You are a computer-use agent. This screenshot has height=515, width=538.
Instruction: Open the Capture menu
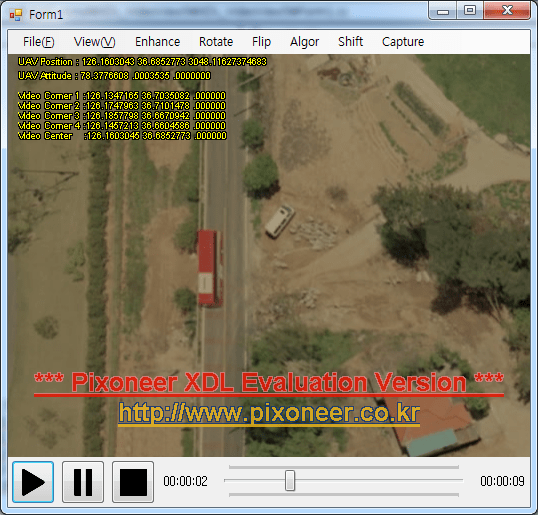click(x=403, y=42)
